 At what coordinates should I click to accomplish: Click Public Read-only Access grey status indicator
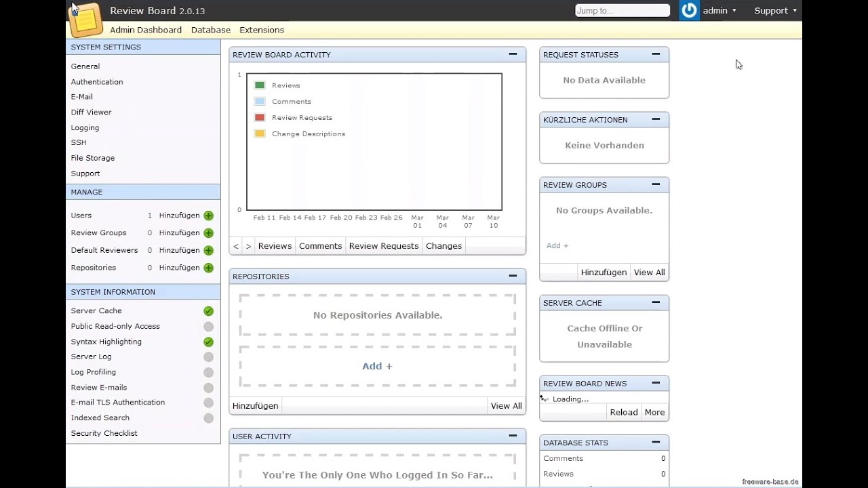(x=208, y=327)
